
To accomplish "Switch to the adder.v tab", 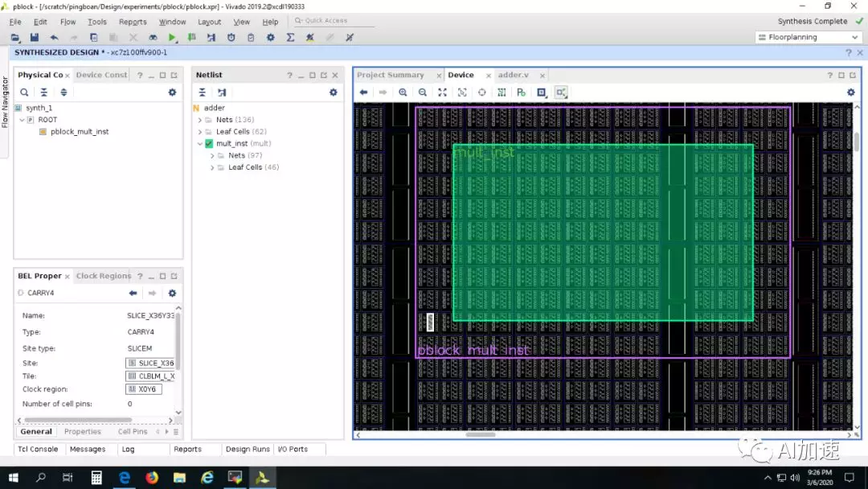I will [x=513, y=75].
